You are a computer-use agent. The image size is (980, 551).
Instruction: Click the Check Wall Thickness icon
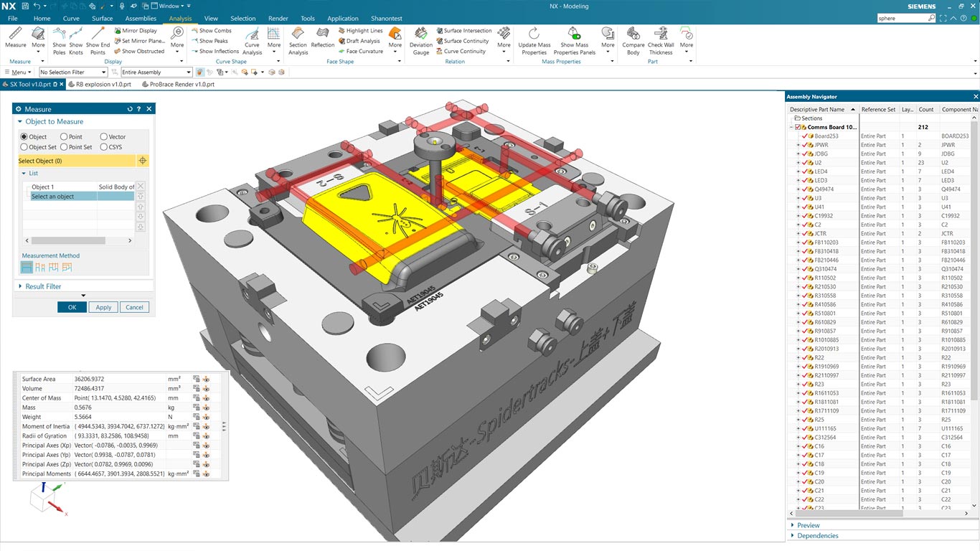tap(661, 35)
